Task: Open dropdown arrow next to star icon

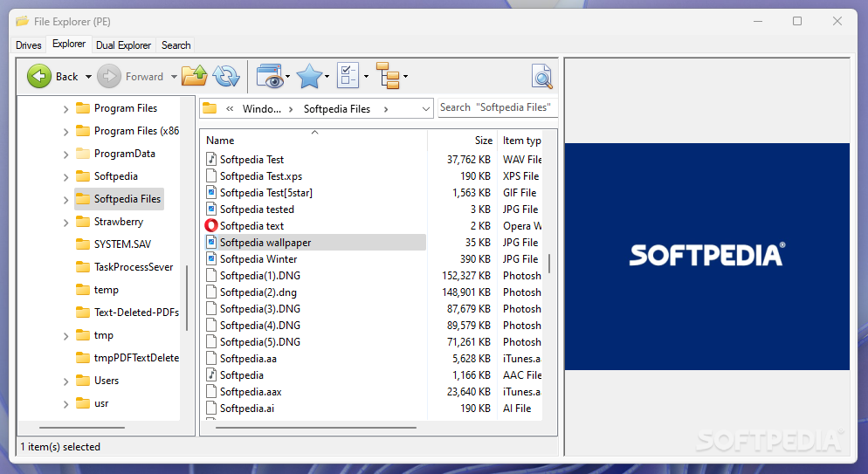Action: [x=327, y=77]
